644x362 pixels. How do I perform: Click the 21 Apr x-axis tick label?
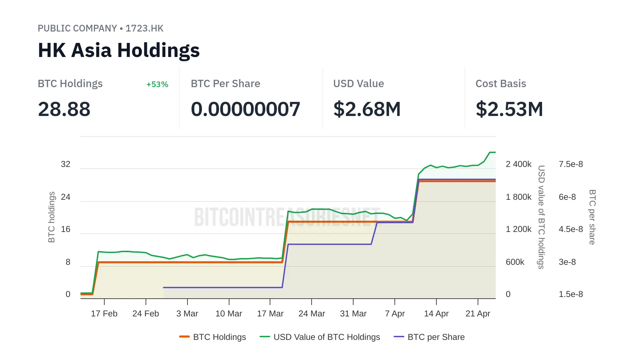[478, 313]
